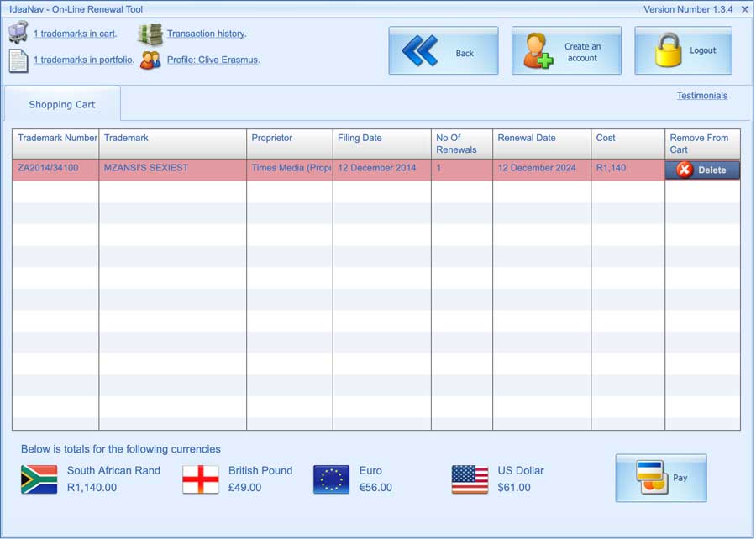Click the England flag icon
The width and height of the screenshot is (756, 539).
[x=201, y=479]
